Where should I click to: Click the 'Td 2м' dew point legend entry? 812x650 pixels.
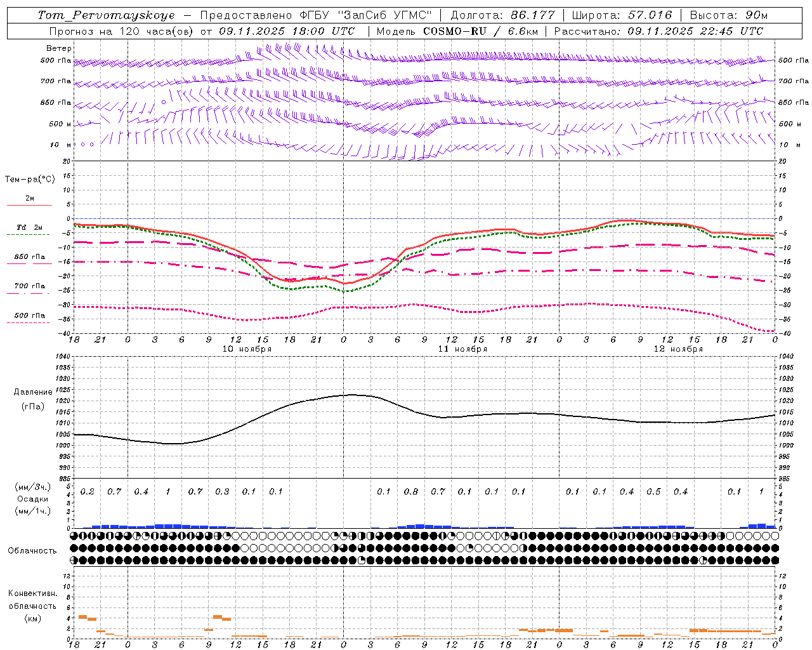point(29,227)
